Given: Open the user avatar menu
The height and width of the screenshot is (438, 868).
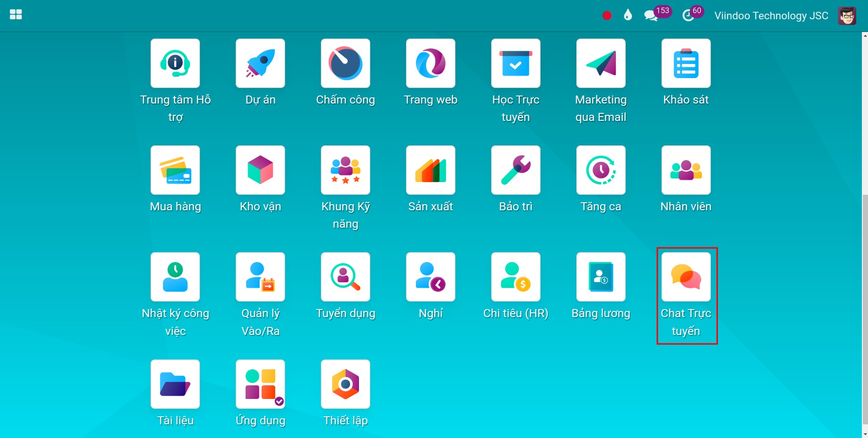Looking at the screenshot, I should [x=847, y=16].
